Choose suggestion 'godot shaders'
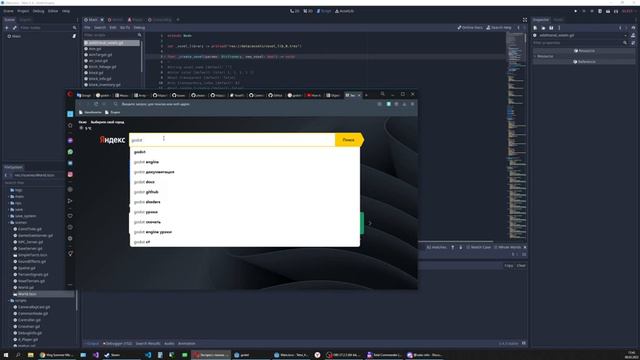 [244, 202]
